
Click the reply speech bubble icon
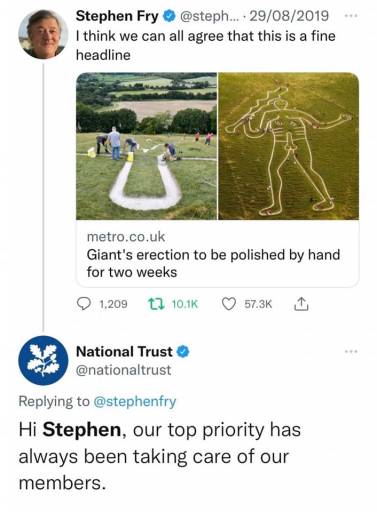point(84,304)
